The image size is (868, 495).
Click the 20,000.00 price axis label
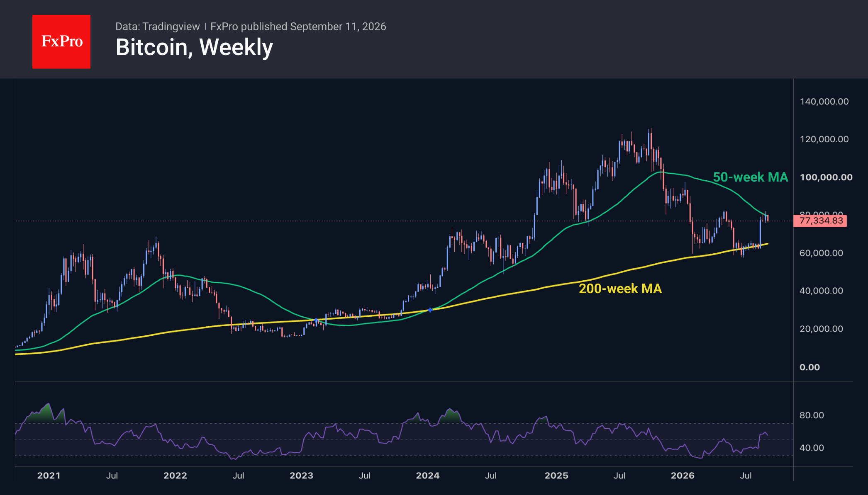click(821, 329)
